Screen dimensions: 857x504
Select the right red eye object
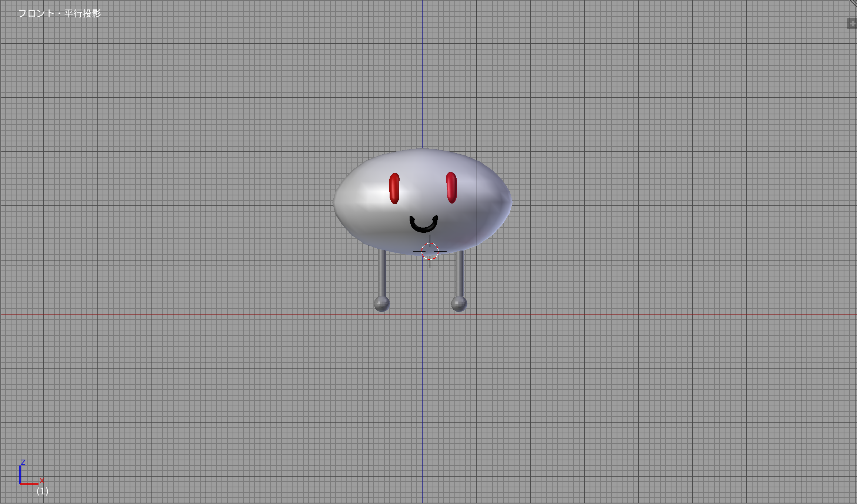point(451,188)
